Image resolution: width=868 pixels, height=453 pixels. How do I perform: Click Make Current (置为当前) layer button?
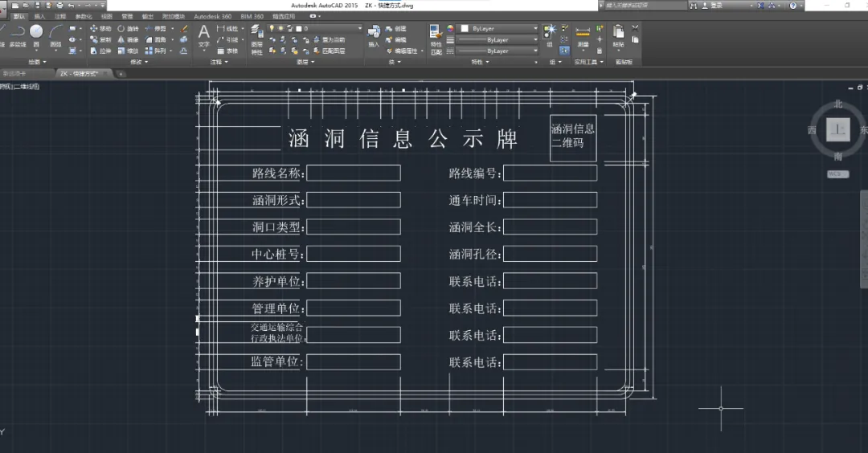pos(329,39)
